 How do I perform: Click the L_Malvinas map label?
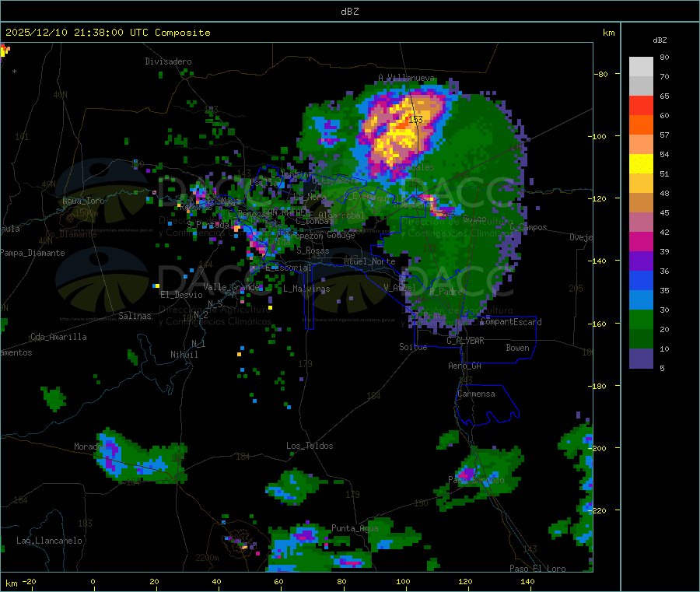coord(306,289)
